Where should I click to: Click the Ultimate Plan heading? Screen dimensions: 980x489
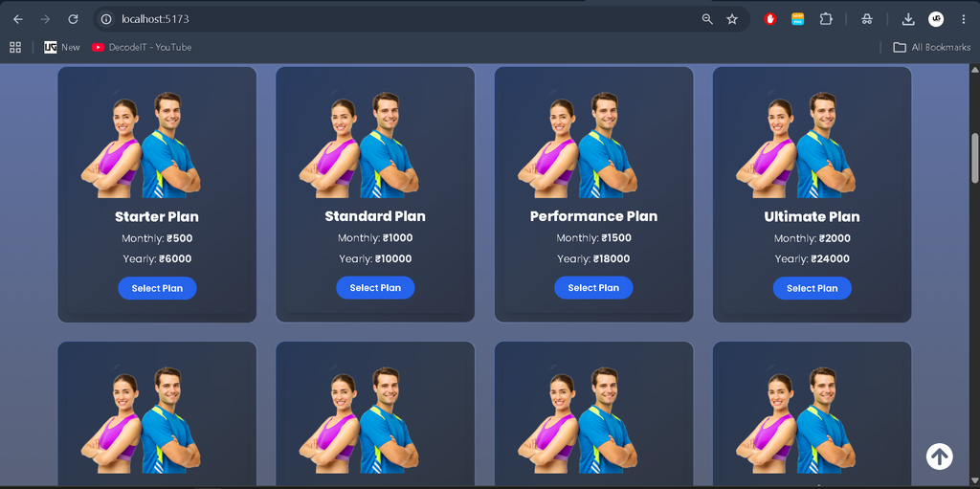(x=812, y=217)
